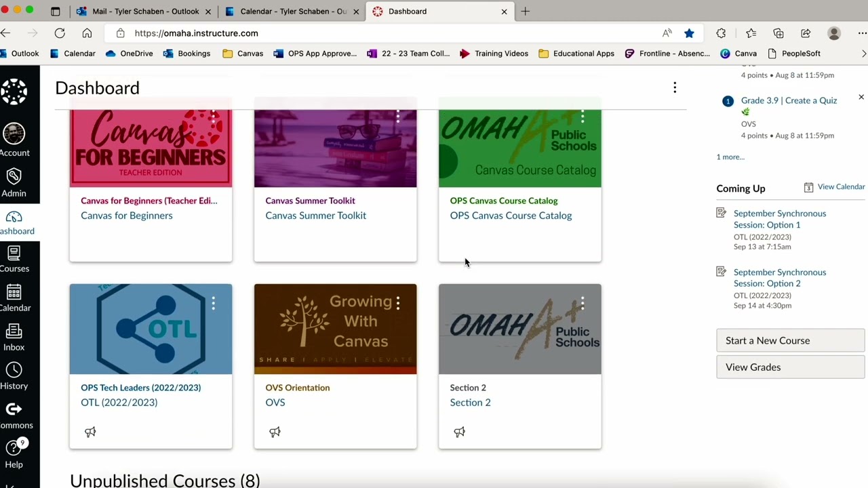The image size is (868, 488).
Task: Open Admin in the Canvas sidebar
Action: (x=14, y=182)
